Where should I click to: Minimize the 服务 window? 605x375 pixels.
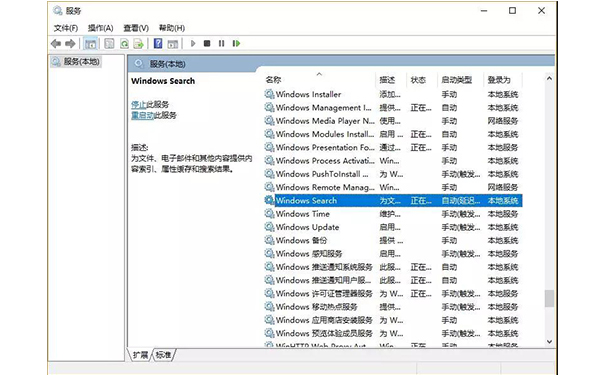pos(484,11)
